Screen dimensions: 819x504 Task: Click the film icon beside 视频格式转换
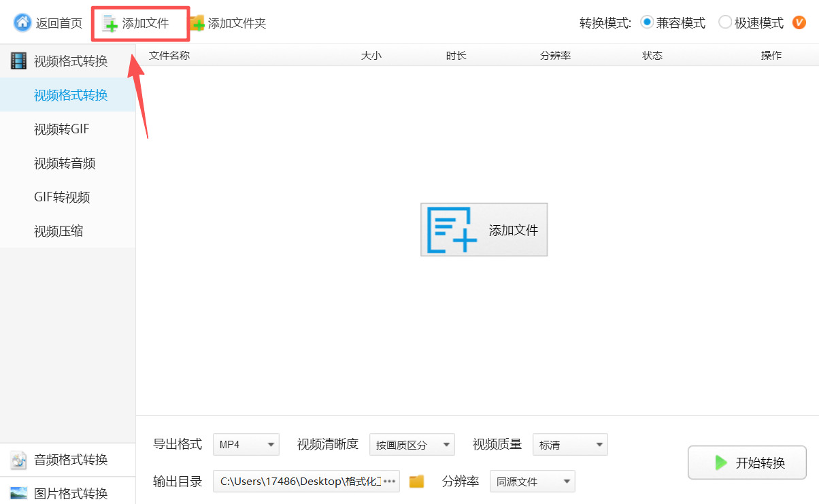click(18, 61)
